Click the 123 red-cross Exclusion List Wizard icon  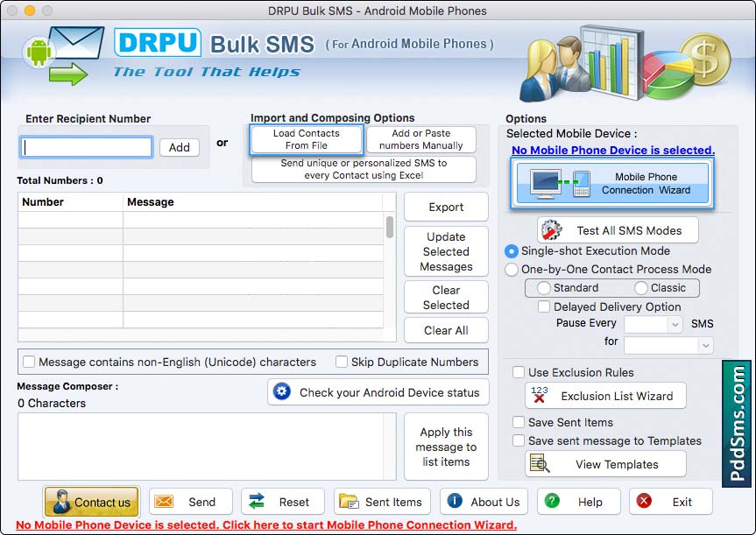coord(539,395)
